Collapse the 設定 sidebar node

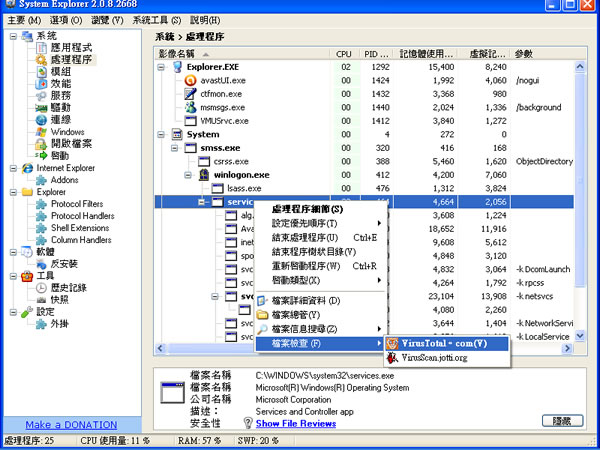pos(13,312)
